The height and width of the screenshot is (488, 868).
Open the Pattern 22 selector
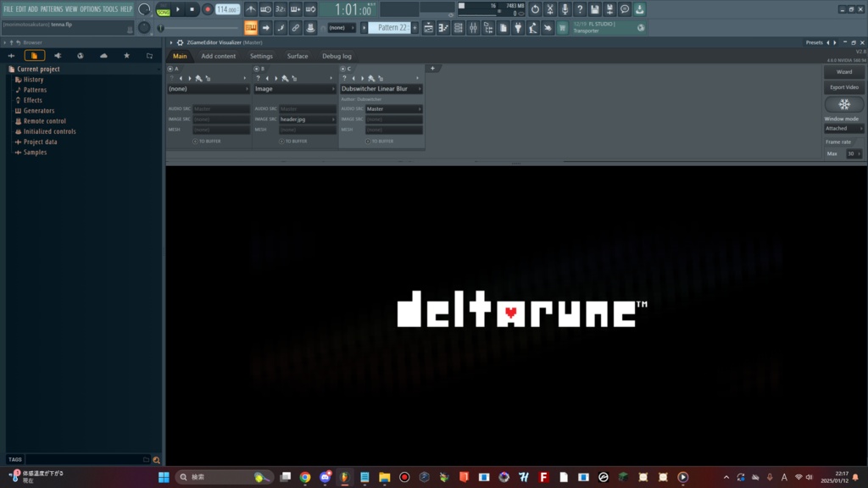pos(390,28)
